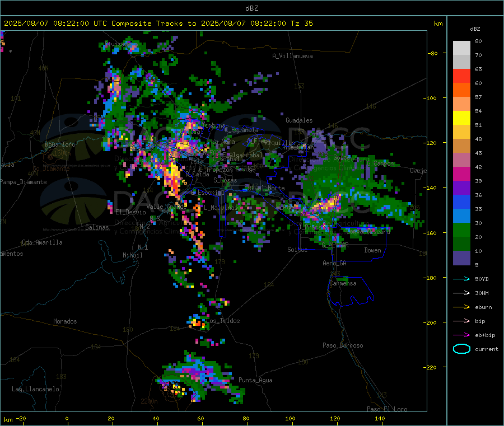Click the 'Nihuil' map label

[133, 255]
